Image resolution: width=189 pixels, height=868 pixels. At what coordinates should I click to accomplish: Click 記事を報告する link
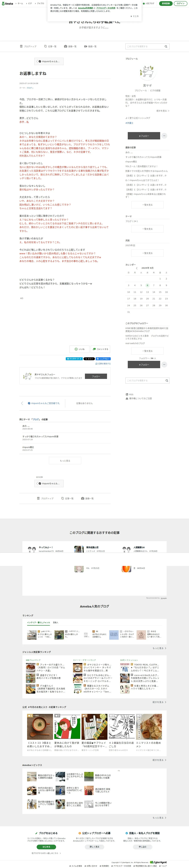(x=103, y=364)
